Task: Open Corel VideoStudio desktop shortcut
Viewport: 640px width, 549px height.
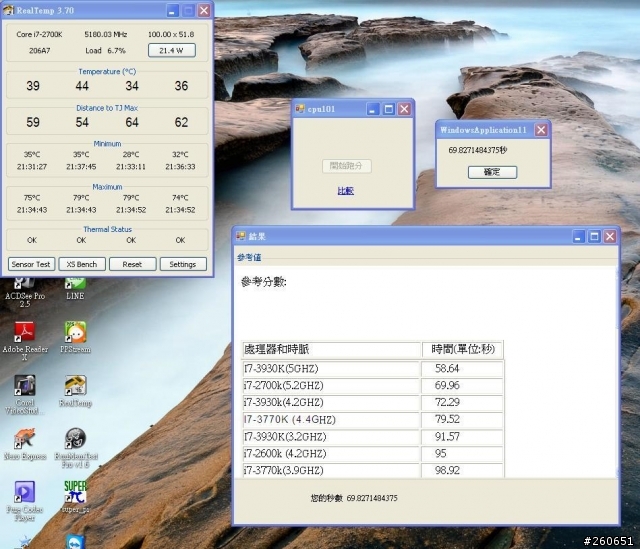Action: pyautogui.click(x=24, y=388)
